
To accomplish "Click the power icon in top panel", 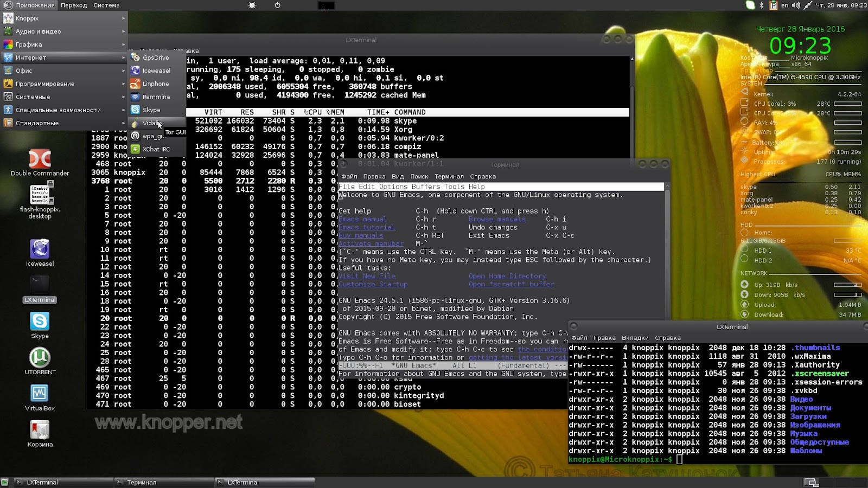I will click(x=277, y=5).
